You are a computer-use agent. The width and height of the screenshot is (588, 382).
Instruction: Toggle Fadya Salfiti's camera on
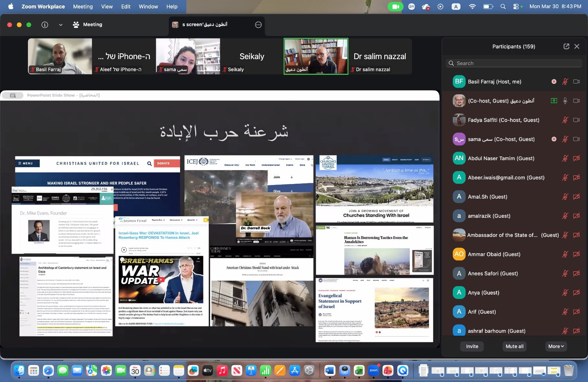tap(576, 120)
